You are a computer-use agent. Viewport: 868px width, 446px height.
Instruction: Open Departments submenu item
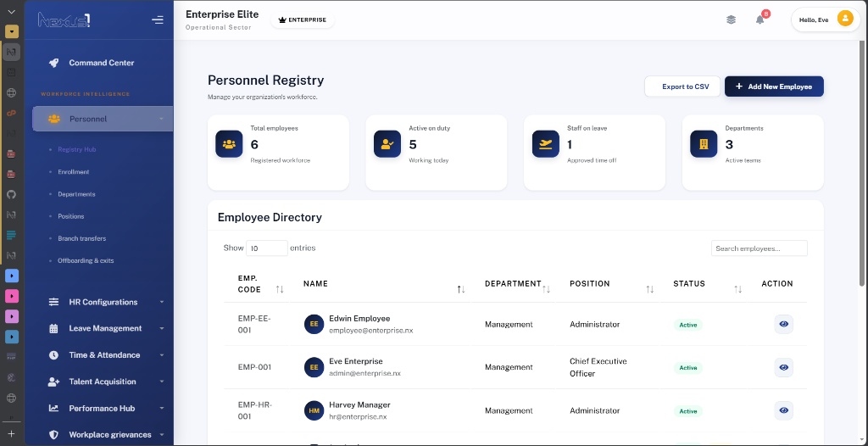pyautogui.click(x=76, y=194)
